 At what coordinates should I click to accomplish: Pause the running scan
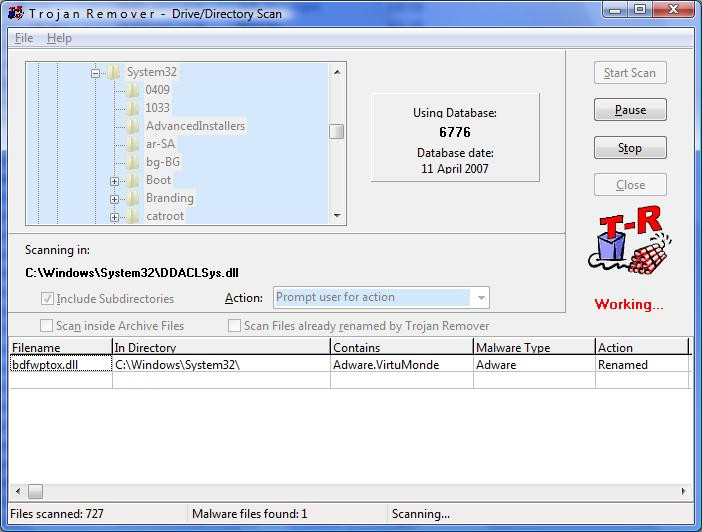point(630,110)
